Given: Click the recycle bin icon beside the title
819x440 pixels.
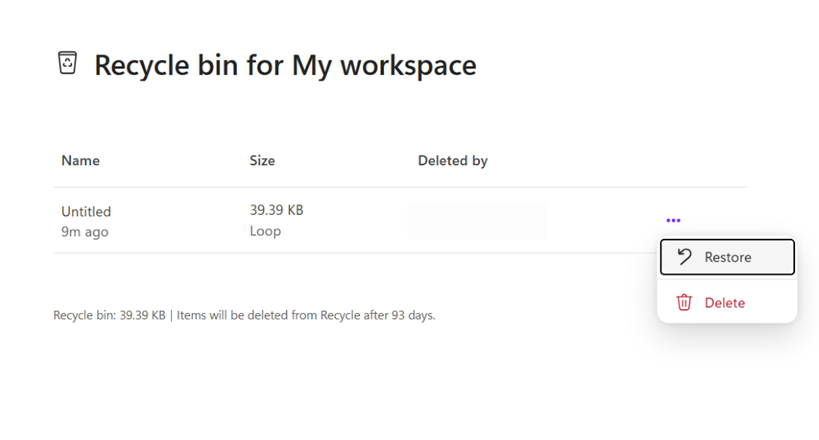Looking at the screenshot, I should 67,63.
